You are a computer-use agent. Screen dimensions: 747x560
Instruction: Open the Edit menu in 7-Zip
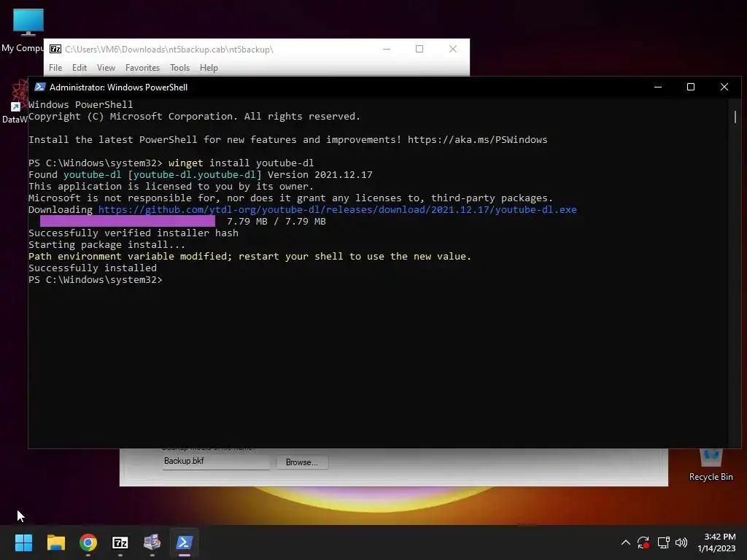point(79,68)
